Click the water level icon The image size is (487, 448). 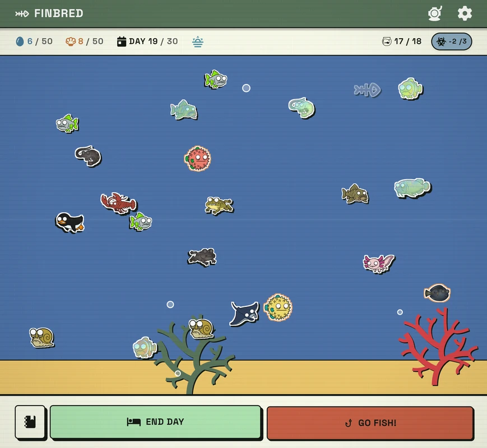point(198,41)
